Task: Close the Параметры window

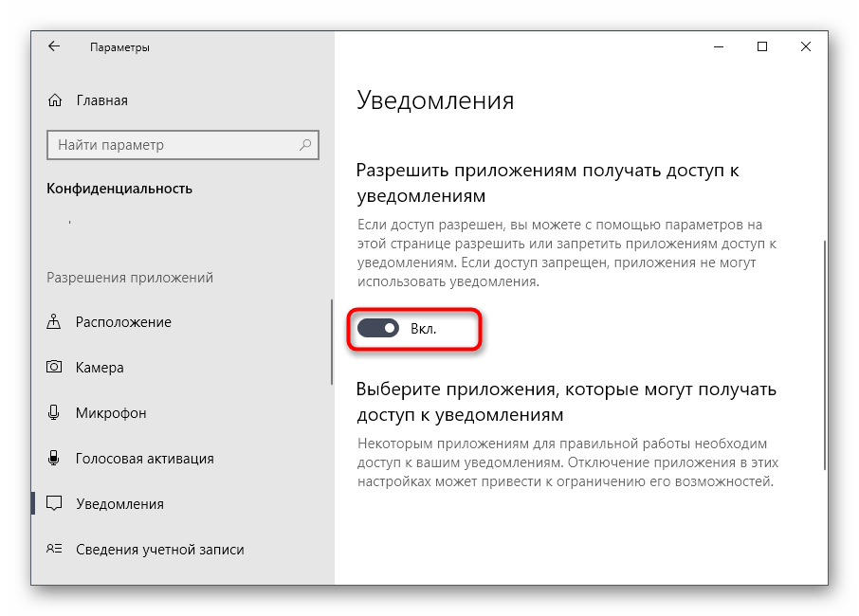Action: pos(805,47)
